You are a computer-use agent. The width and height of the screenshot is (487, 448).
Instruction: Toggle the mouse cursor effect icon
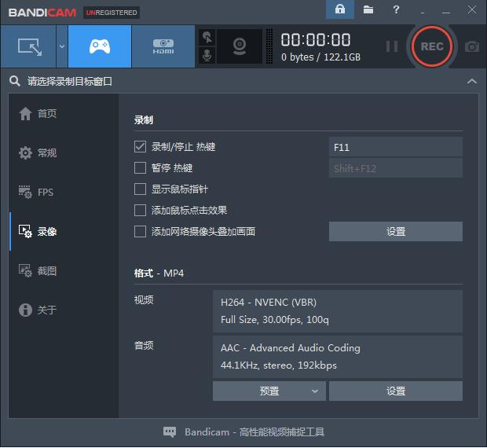207,38
